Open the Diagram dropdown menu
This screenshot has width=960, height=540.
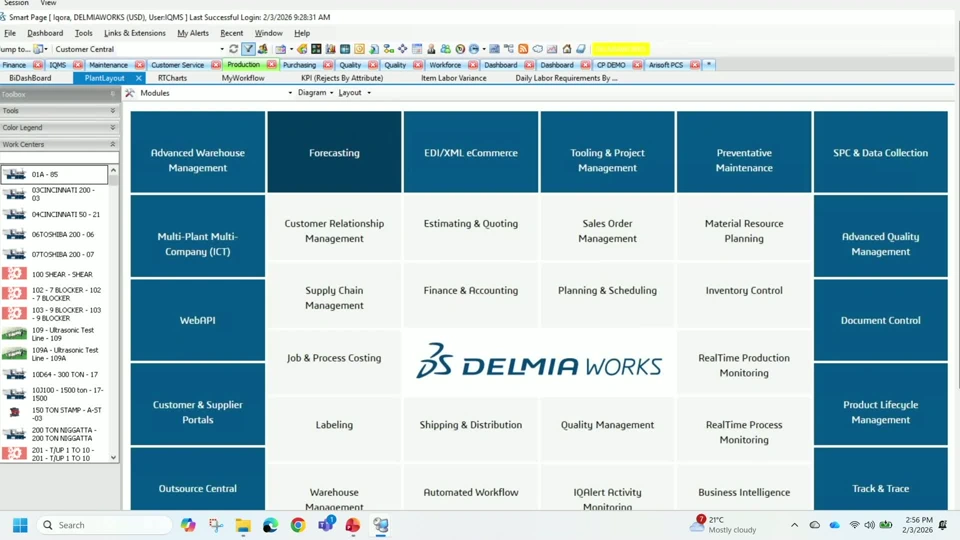[315, 92]
